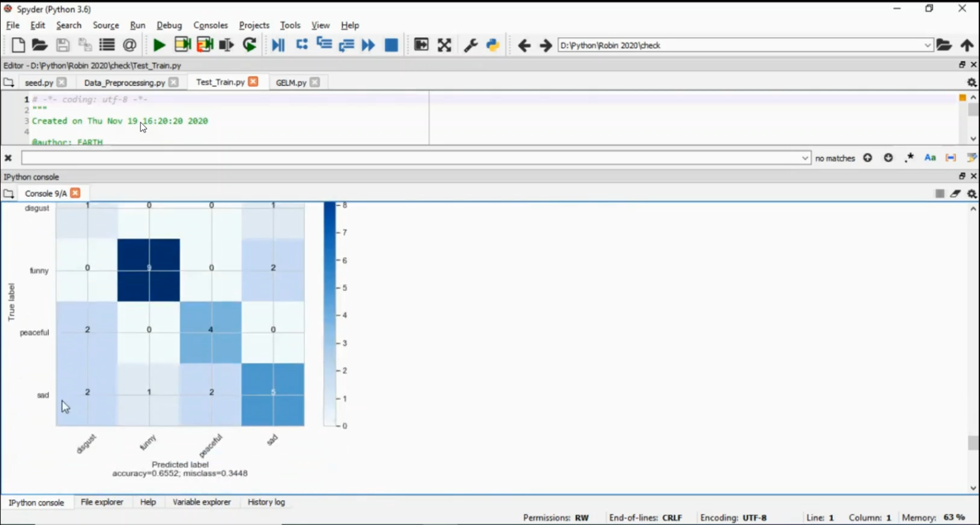Toggle the regular expression search option

coord(909,158)
